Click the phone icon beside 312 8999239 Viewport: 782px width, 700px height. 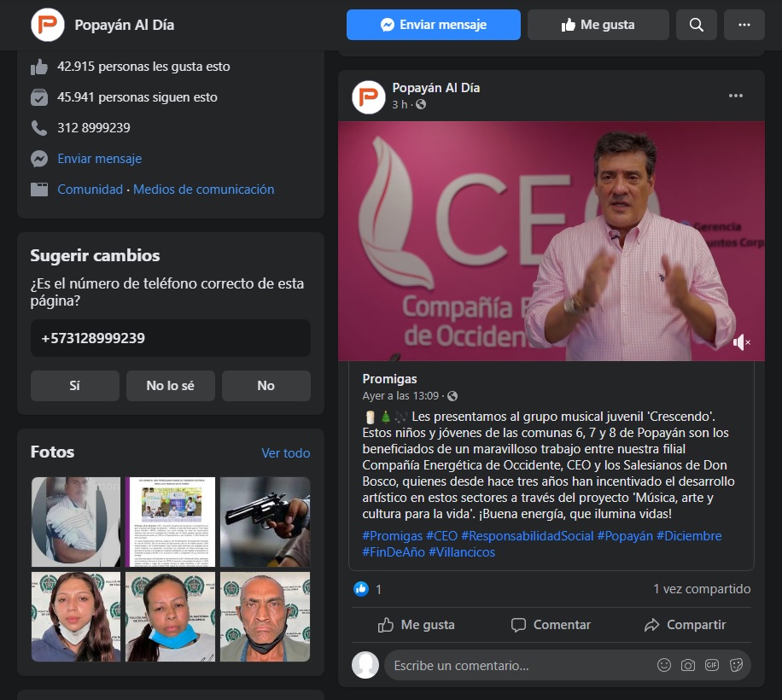(x=39, y=128)
